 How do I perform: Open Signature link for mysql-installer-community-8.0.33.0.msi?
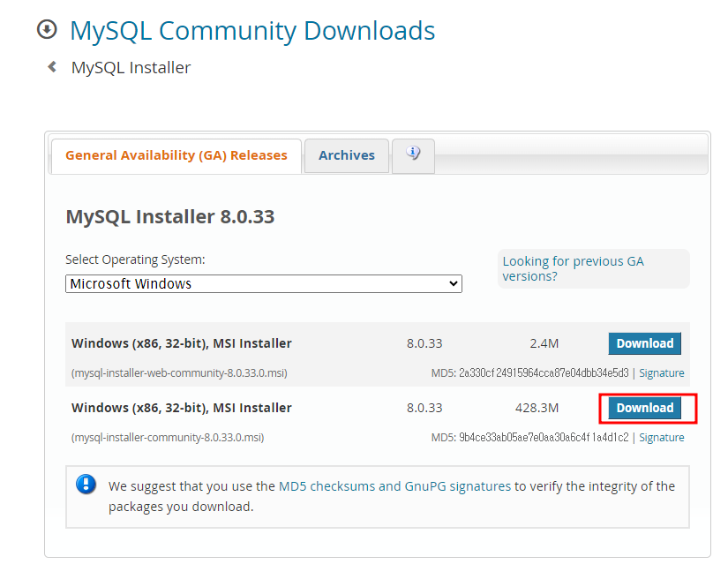pos(662,438)
